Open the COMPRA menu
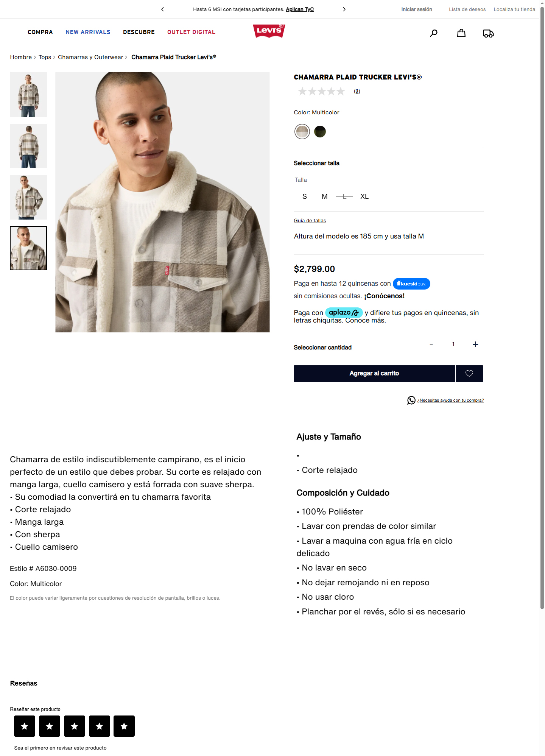545x756 pixels. pos(40,32)
